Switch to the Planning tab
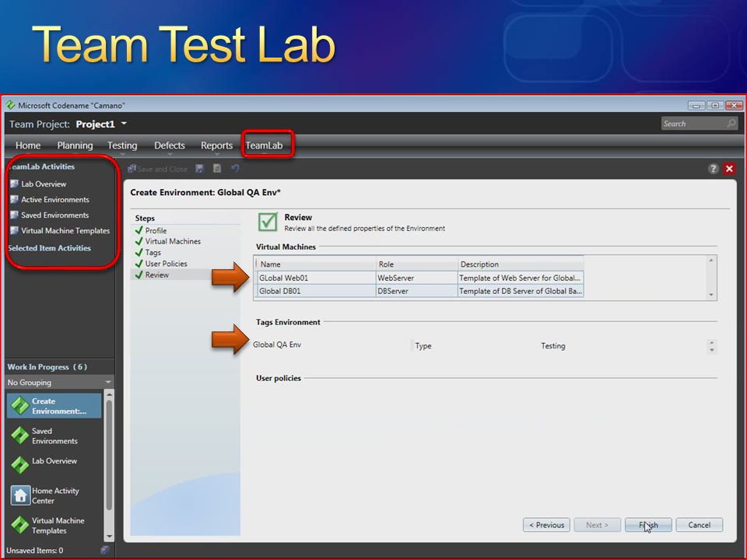The width and height of the screenshot is (747, 560). point(75,145)
